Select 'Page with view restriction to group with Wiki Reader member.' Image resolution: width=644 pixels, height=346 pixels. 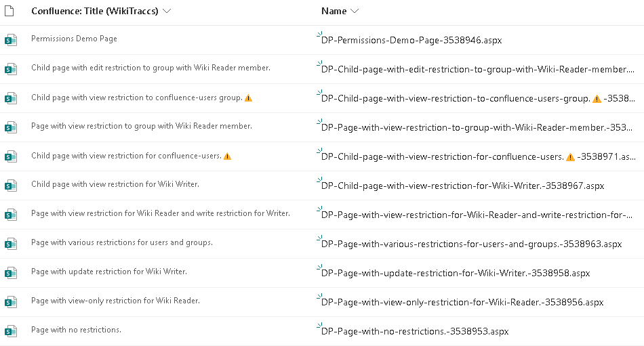pyautogui.click(x=142, y=126)
